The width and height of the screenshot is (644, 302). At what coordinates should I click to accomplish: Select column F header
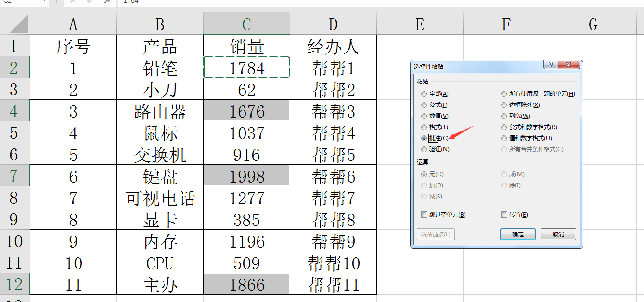(506, 24)
